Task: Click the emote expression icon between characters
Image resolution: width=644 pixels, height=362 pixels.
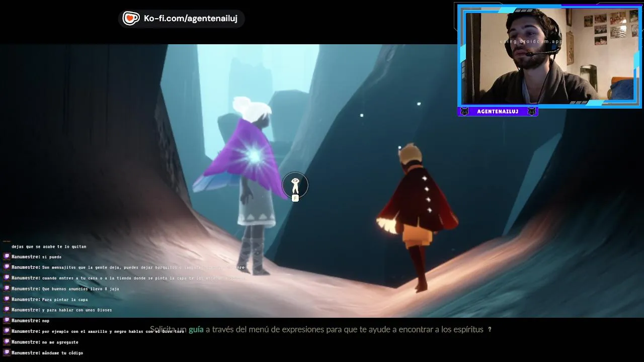Action: point(295,186)
